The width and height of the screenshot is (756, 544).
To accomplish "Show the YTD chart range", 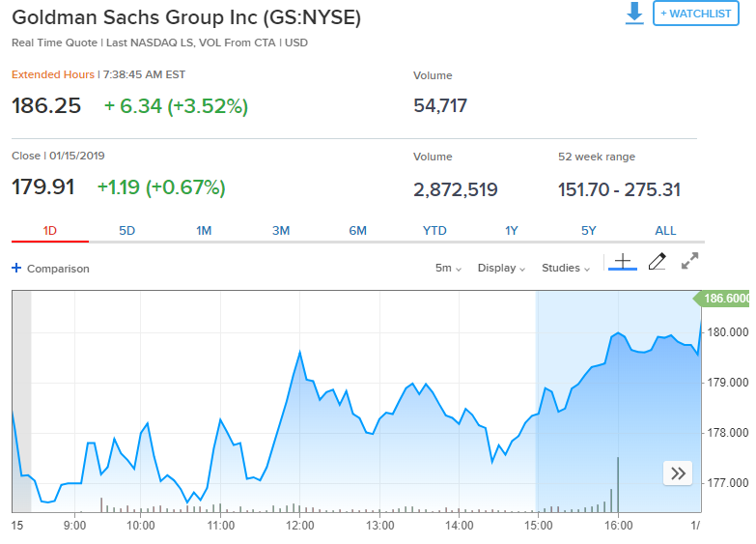I will point(434,230).
